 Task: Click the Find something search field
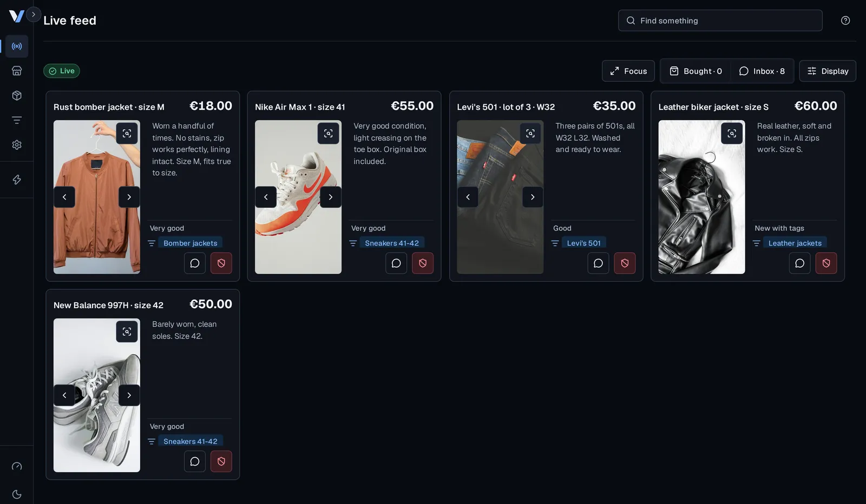tap(720, 21)
